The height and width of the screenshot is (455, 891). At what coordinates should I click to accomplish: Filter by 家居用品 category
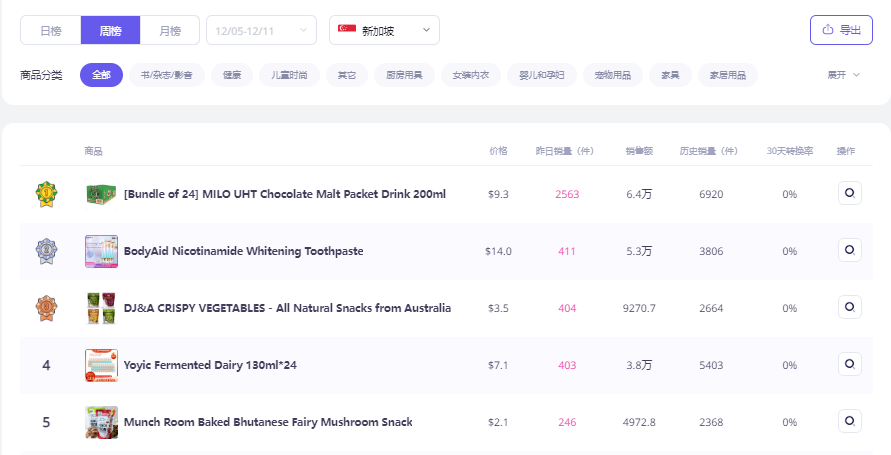(727, 75)
